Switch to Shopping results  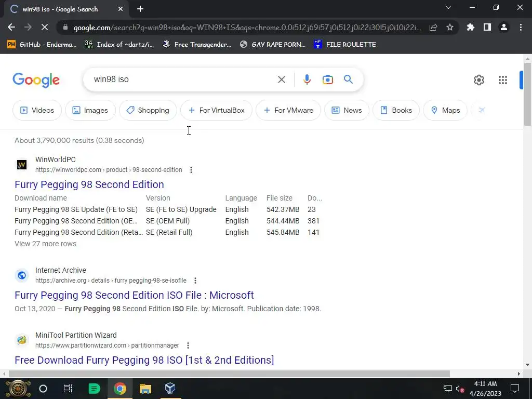click(148, 110)
